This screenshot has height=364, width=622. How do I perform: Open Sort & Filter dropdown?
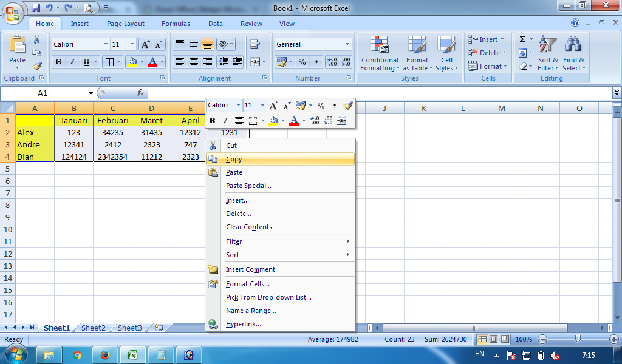pos(548,54)
